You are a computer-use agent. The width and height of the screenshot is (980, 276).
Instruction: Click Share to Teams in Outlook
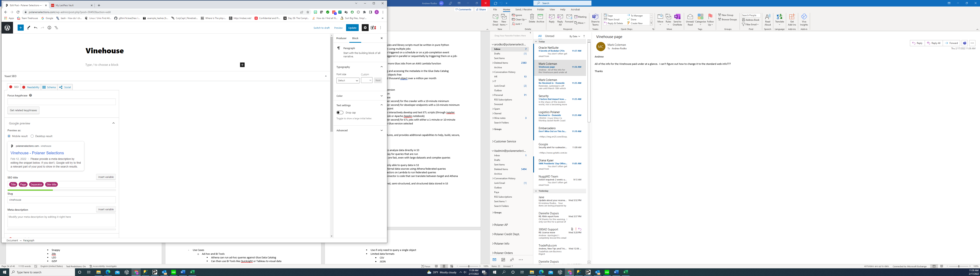coord(595,20)
